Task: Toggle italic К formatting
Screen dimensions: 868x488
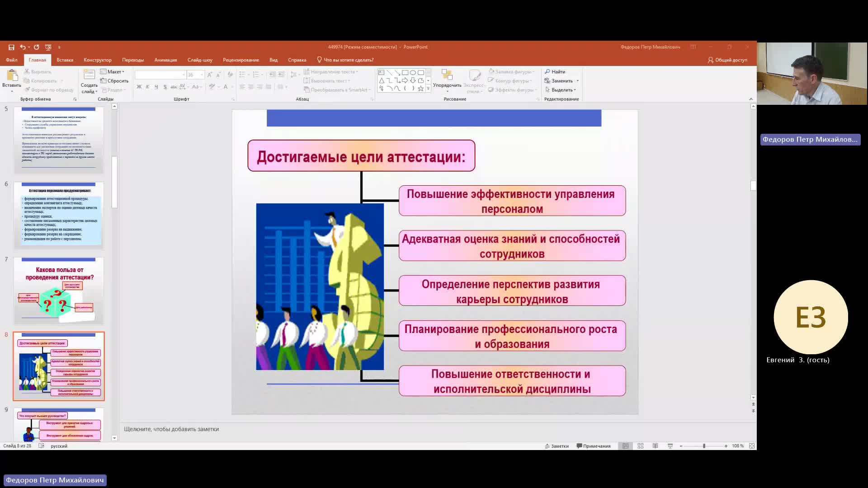Action: tap(147, 87)
